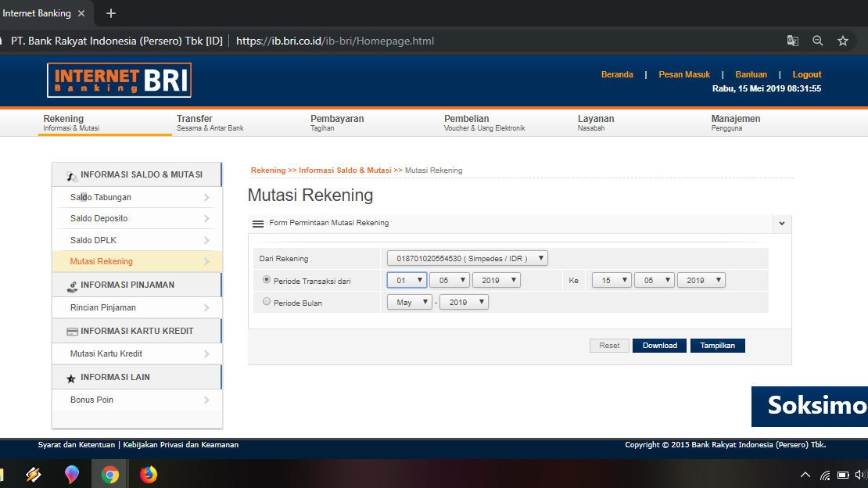Click the Download button
This screenshot has width=868, height=488.
pos(659,346)
